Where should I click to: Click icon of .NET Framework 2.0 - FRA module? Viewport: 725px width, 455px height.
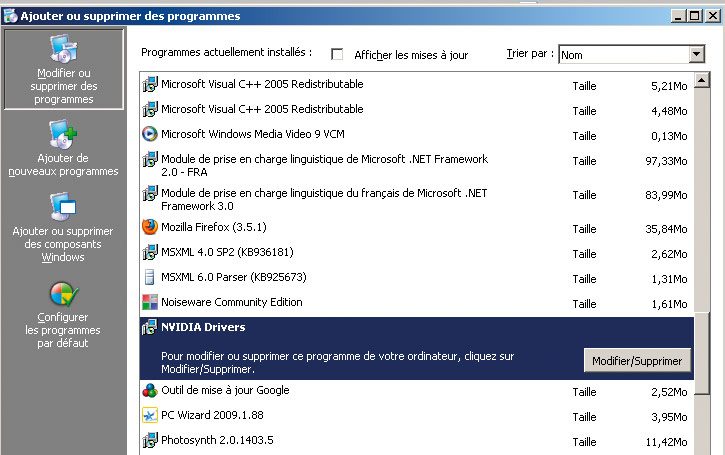point(150,159)
